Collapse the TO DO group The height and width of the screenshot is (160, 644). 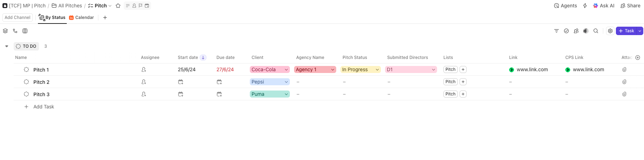[x=7, y=46]
